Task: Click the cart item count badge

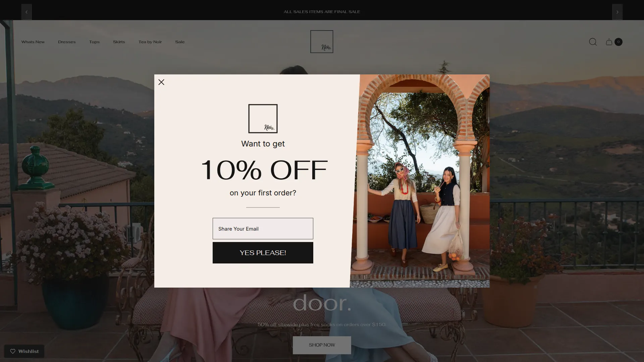Action: pyautogui.click(x=618, y=42)
